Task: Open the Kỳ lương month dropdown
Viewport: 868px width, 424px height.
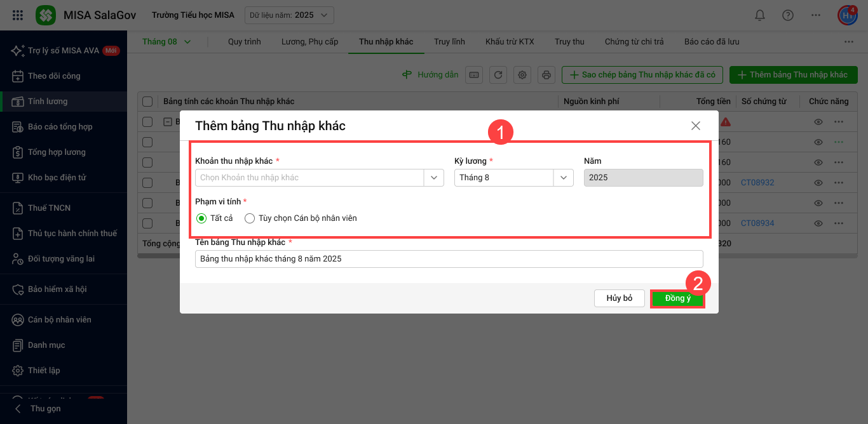Action: point(563,178)
